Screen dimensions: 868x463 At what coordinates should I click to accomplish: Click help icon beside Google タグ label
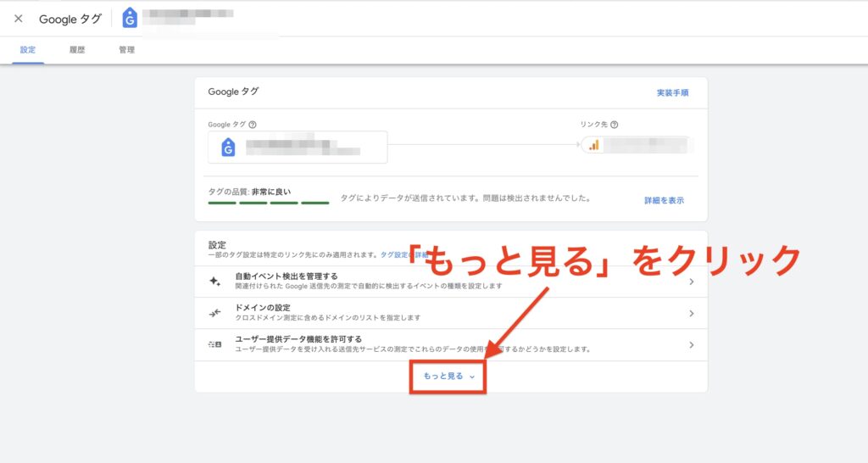tap(253, 124)
